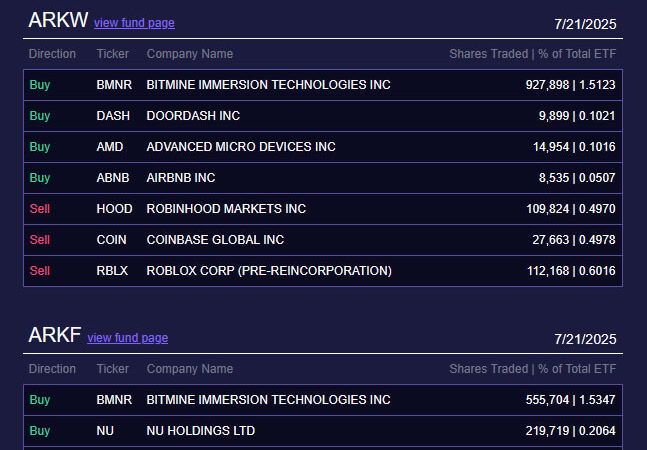Click ARKW Ticker column header
This screenshot has width=647, height=450.
(x=113, y=54)
